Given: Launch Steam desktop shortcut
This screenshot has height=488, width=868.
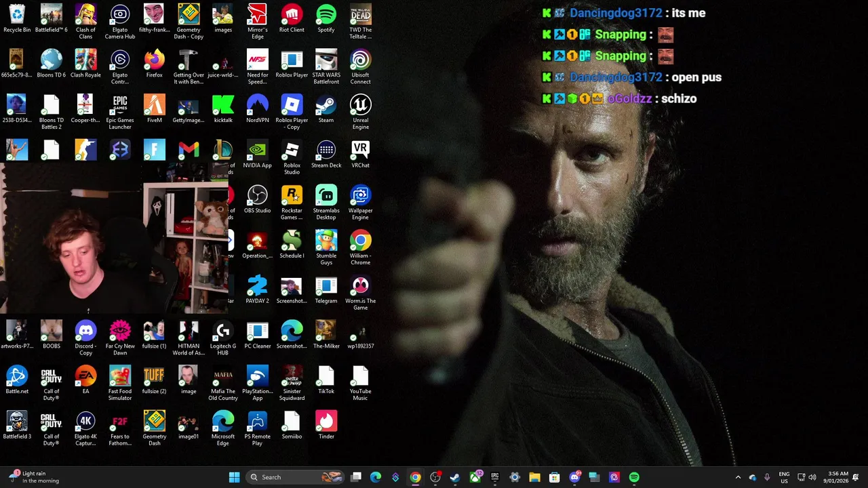Looking at the screenshot, I should tap(326, 110).
